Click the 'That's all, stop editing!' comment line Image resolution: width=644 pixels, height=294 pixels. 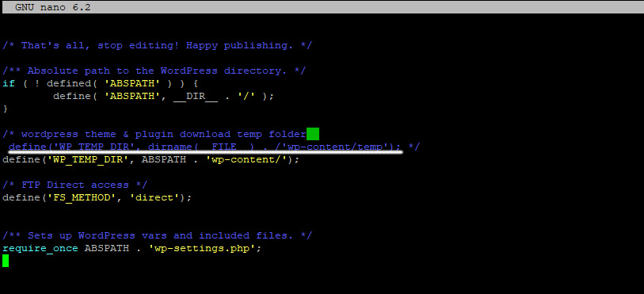158,46
